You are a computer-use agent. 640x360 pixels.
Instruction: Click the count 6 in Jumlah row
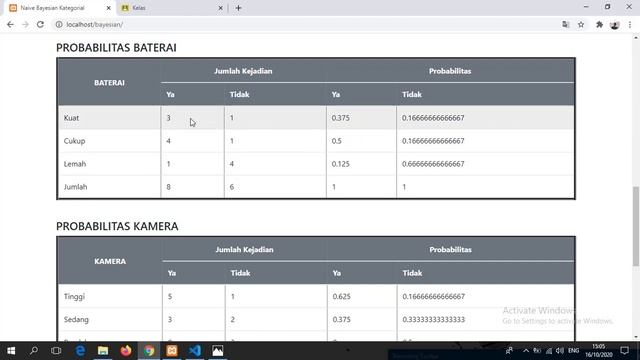pos(232,187)
